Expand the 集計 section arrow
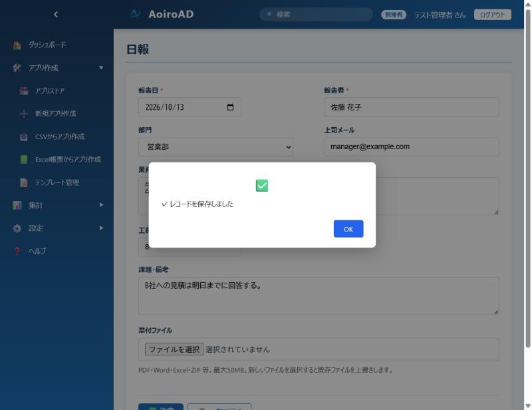 [101, 205]
